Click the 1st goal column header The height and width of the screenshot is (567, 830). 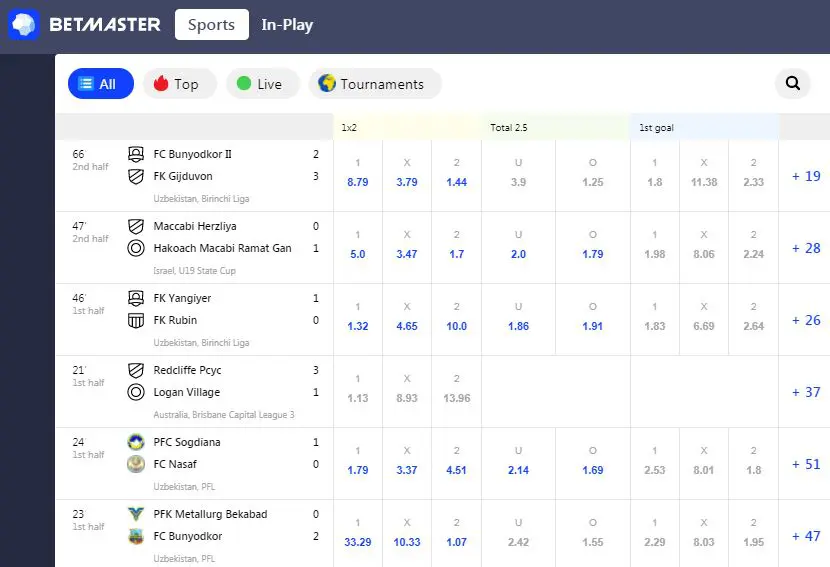(656, 128)
